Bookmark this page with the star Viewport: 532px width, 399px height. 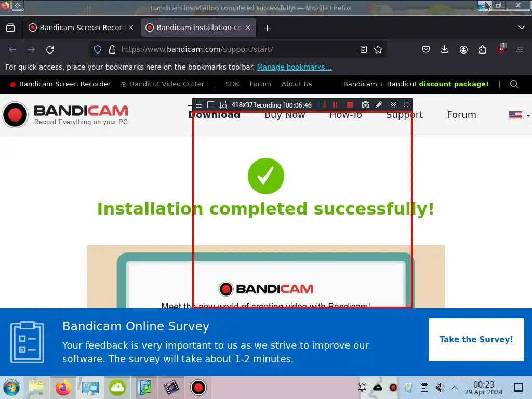coord(378,49)
